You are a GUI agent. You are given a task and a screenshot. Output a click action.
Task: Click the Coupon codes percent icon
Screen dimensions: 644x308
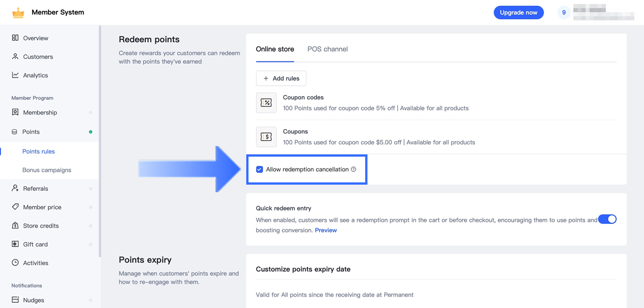pos(266,103)
